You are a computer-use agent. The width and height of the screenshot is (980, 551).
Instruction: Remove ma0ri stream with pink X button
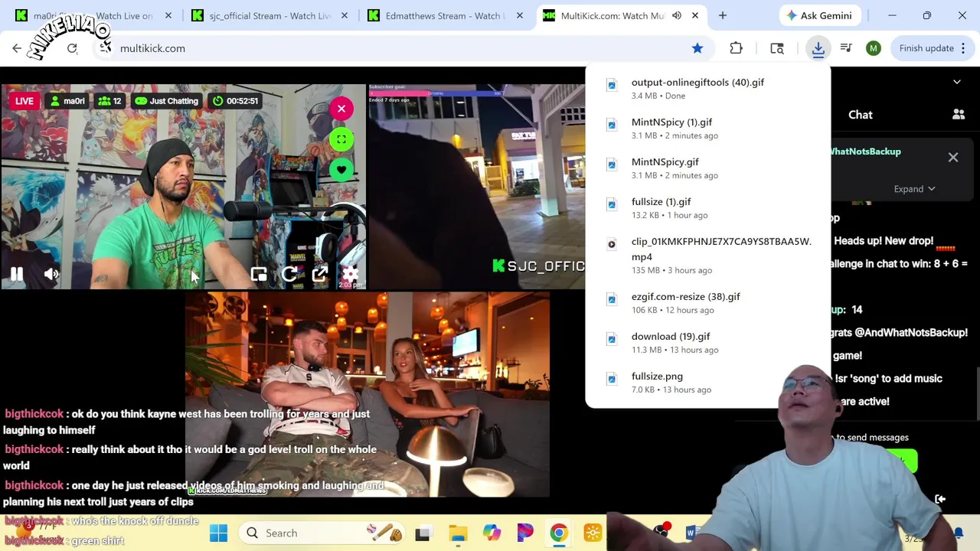[341, 109]
